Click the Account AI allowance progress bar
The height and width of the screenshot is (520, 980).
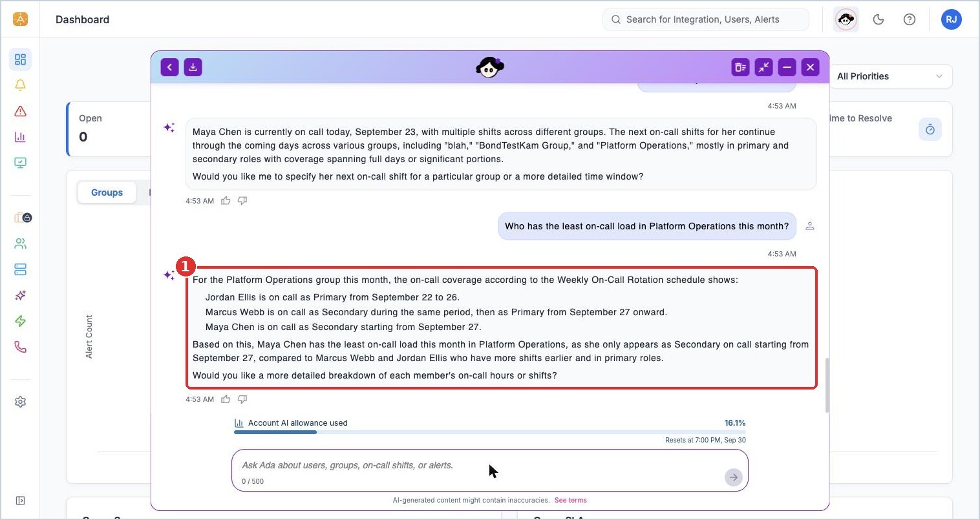pyautogui.click(x=490, y=432)
